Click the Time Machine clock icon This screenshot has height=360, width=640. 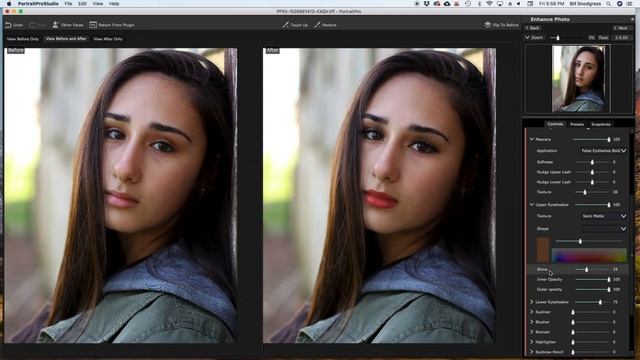pyautogui.click(x=468, y=4)
